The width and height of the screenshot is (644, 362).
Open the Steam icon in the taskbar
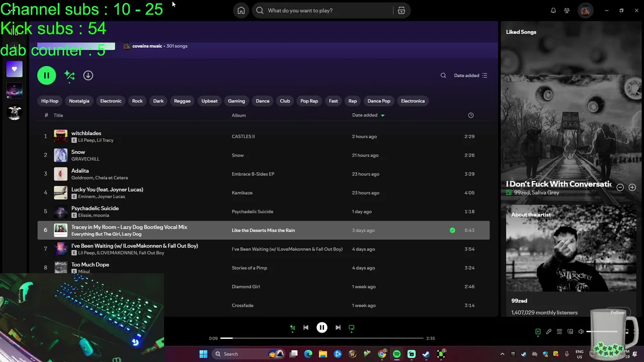[426, 354]
